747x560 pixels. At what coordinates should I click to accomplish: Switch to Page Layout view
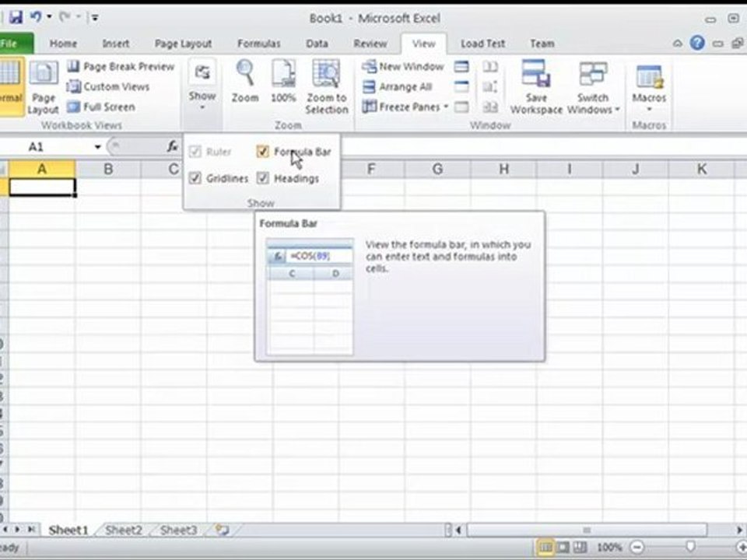coord(44,87)
